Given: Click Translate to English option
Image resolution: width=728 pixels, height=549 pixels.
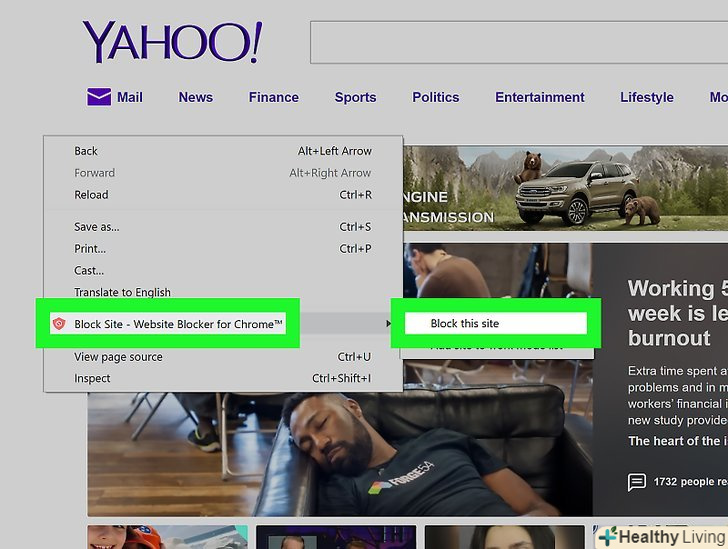Looking at the screenshot, I should (122, 293).
